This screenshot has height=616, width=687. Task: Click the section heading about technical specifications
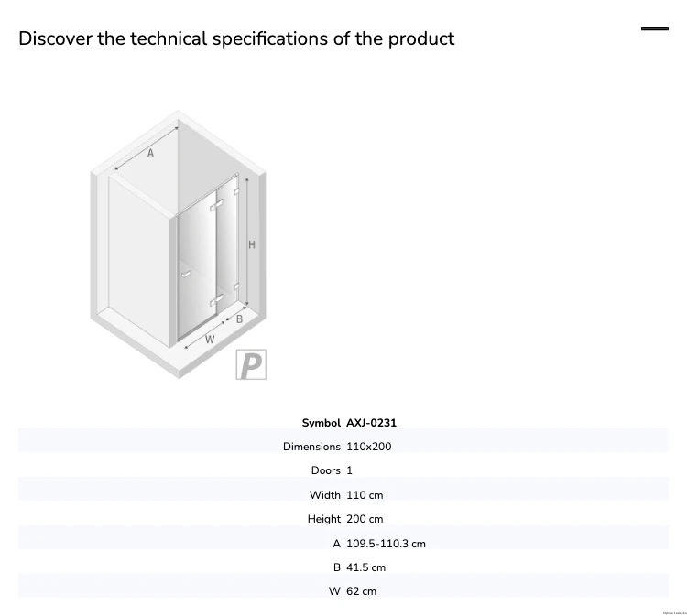[236, 38]
